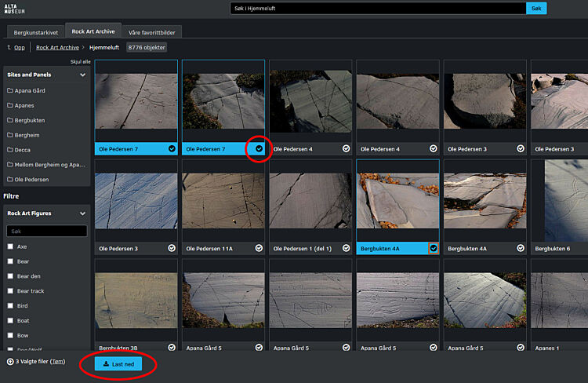Open the Ole Pedersen 1 (del 1) thumbnail

point(310,201)
